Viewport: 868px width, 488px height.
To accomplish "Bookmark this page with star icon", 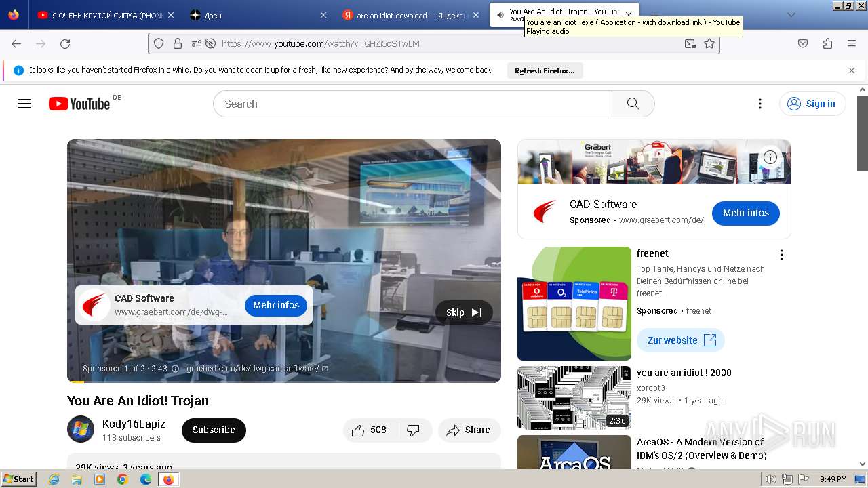I will point(709,43).
